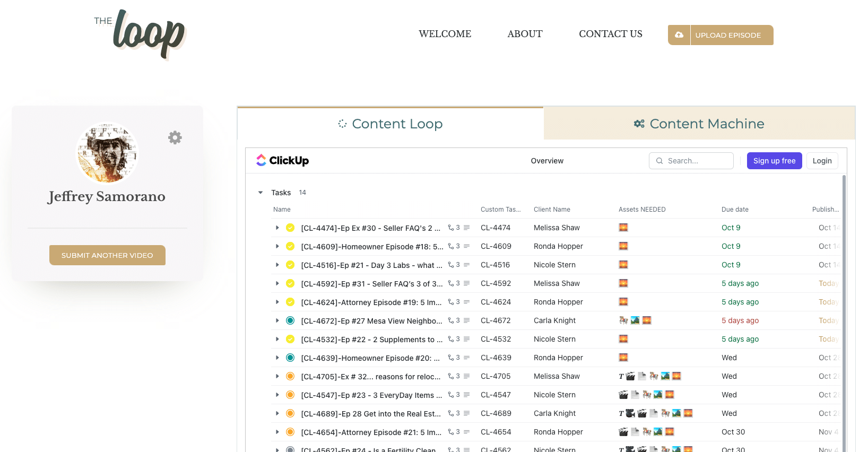The image size is (868, 452).
Task: Open the profile settings gear icon
Action: 175,138
